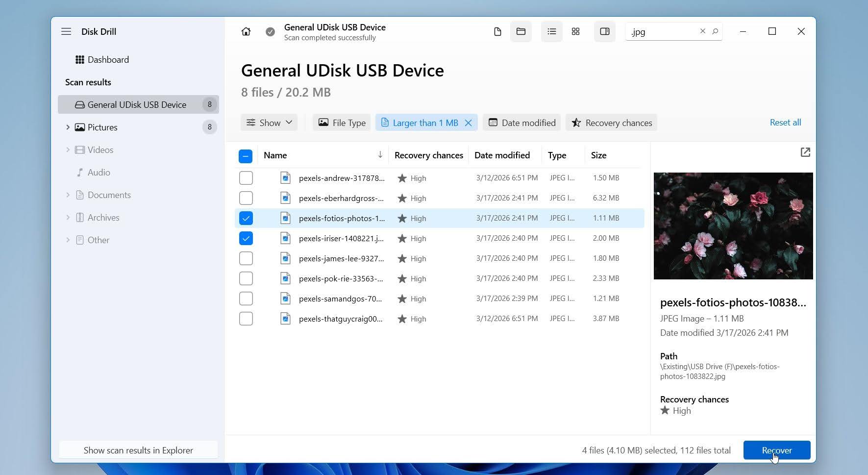Click Reset all filters link
The height and width of the screenshot is (475, 868).
[785, 123]
